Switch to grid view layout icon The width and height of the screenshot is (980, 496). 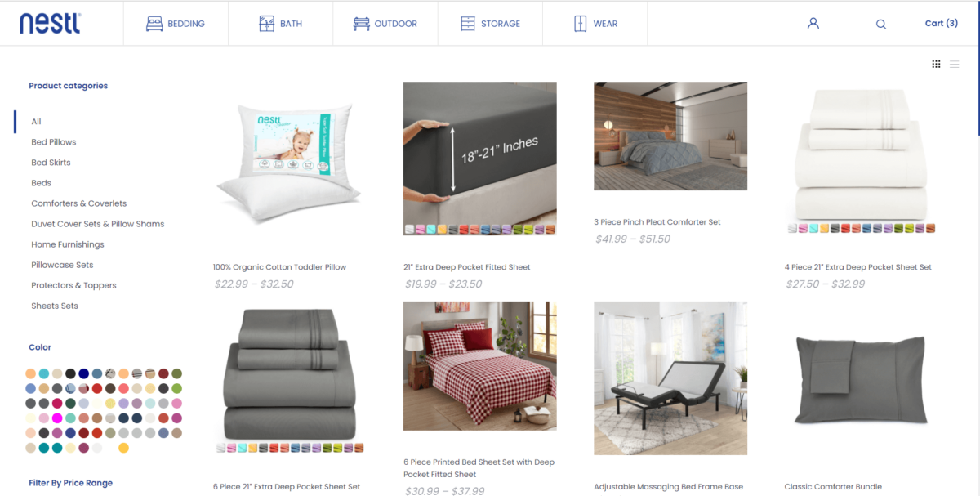coord(936,64)
